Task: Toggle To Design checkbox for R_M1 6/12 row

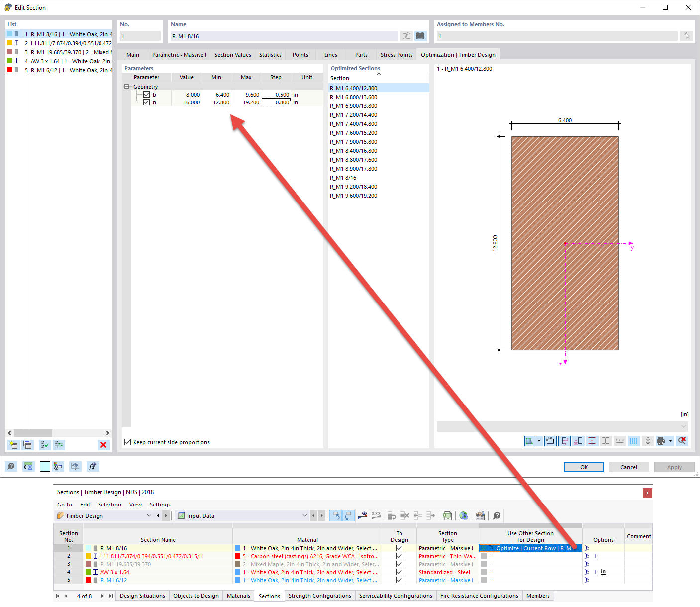Action: tap(399, 580)
